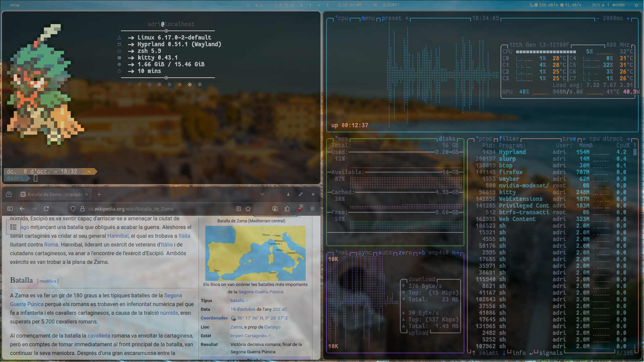
Task: Toggle auto scaling in net panel
Action: 385,252
